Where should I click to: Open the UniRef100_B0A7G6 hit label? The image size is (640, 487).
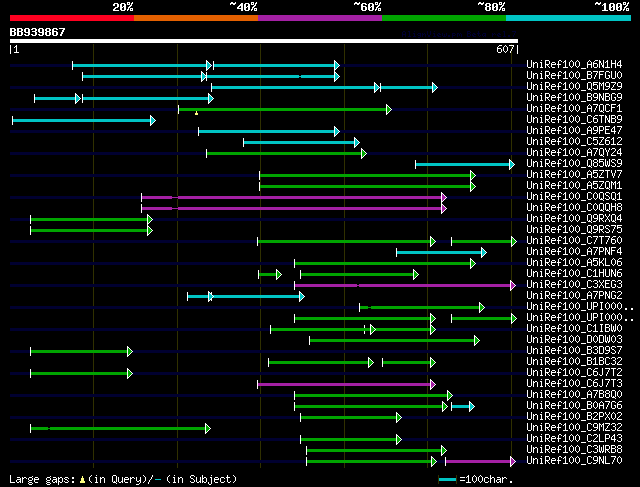pos(574,406)
